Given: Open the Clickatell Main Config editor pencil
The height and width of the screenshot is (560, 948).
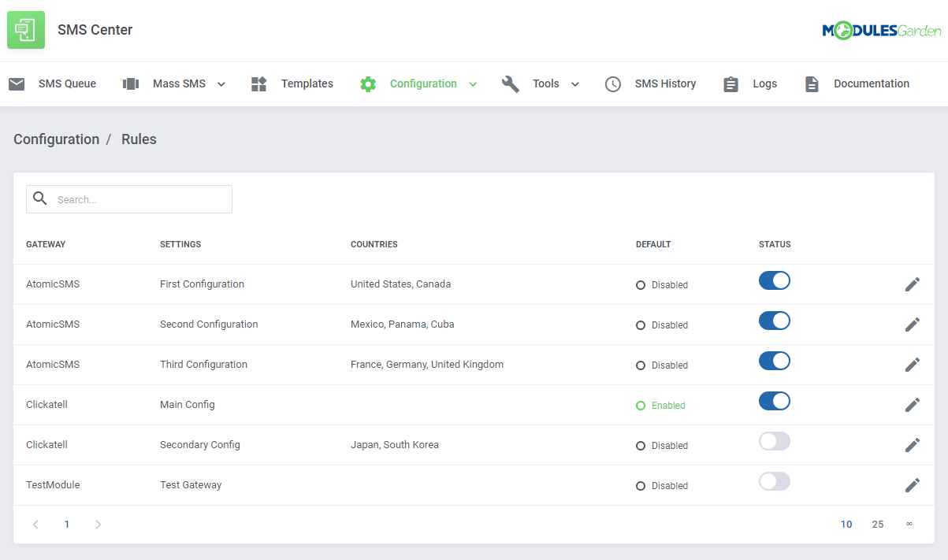Looking at the screenshot, I should pyautogui.click(x=912, y=404).
